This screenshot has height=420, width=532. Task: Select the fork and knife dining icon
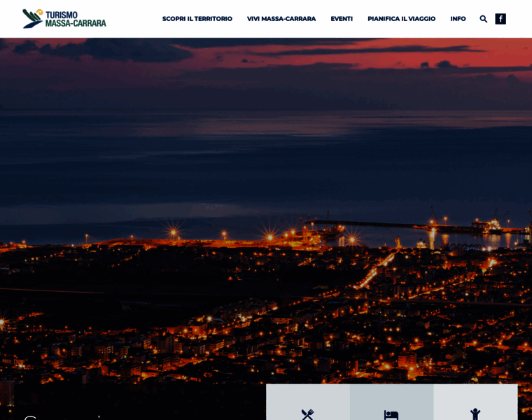click(x=308, y=414)
